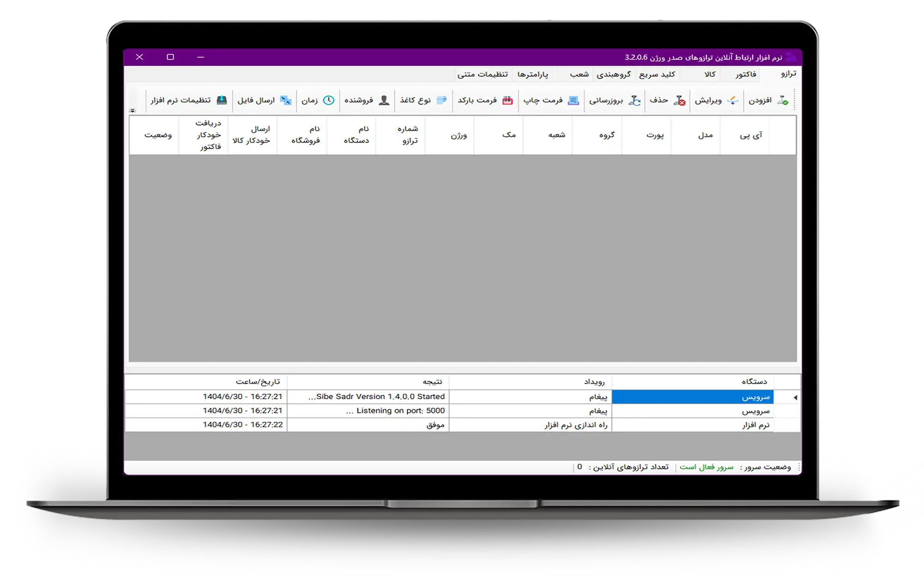The width and height of the screenshot is (924, 576).
Task: Click the Update (بروزرسانی) toolbar icon
Action: (x=635, y=100)
